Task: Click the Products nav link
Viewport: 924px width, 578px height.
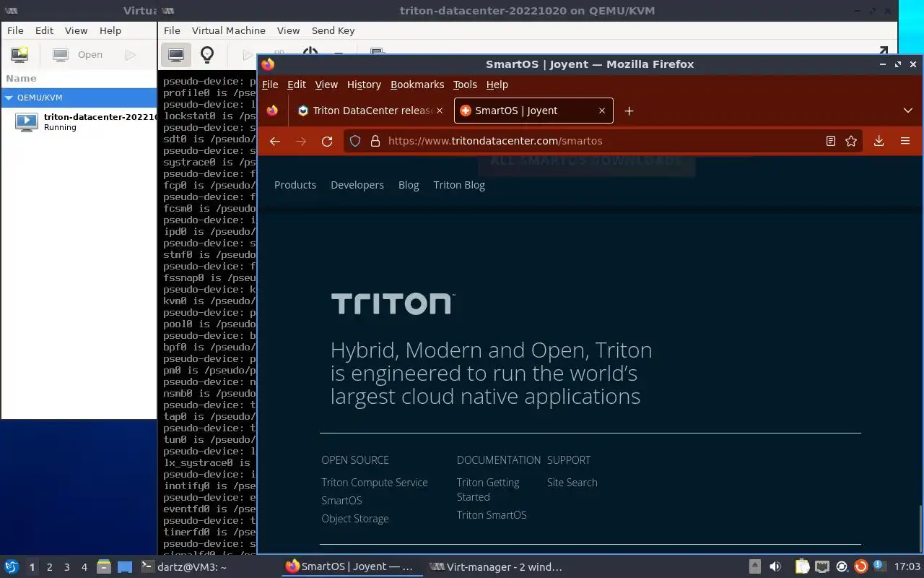Action: [x=295, y=185]
